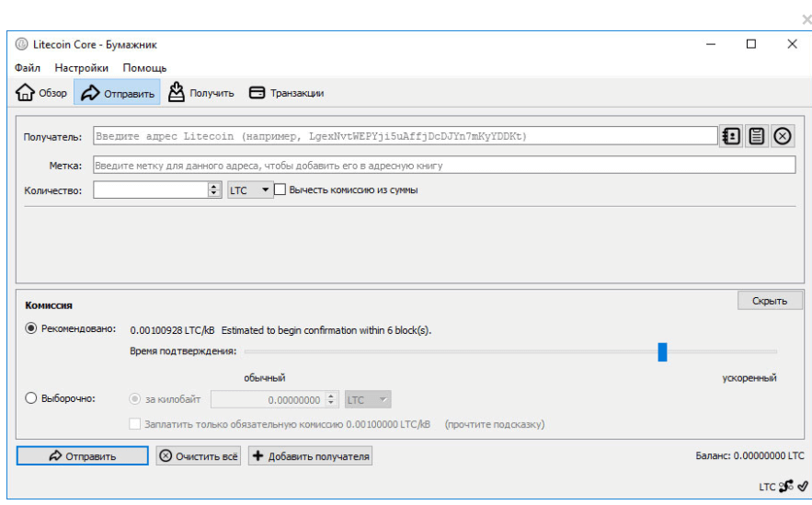The width and height of the screenshot is (812, 505).
Task: Click the ускоренный slider label
Action: tap(749, 378)
